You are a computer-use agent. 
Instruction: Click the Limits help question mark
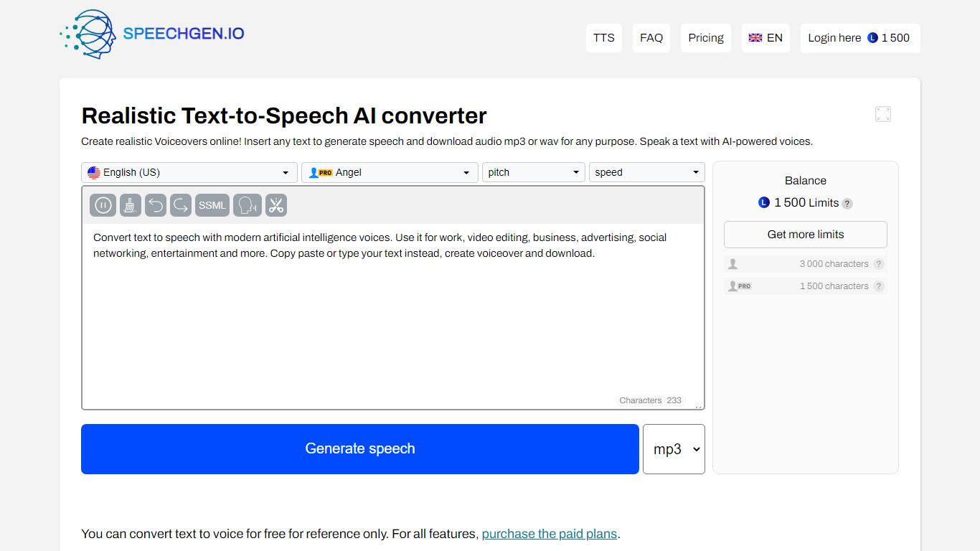coord(847,203)
